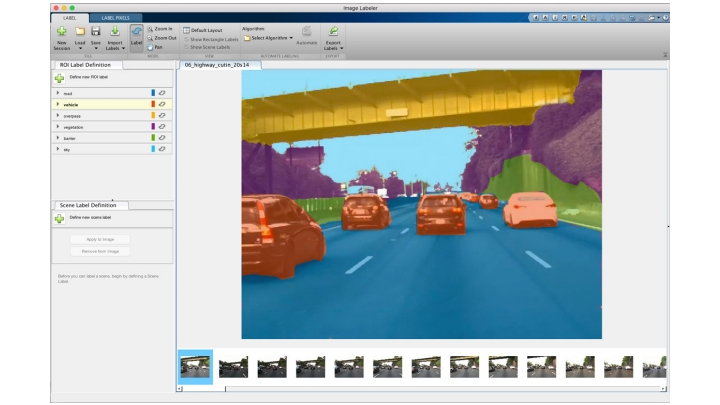Screen dimensions: 720x405
Task: Expand the road label entry
Action: coord(57,93)
